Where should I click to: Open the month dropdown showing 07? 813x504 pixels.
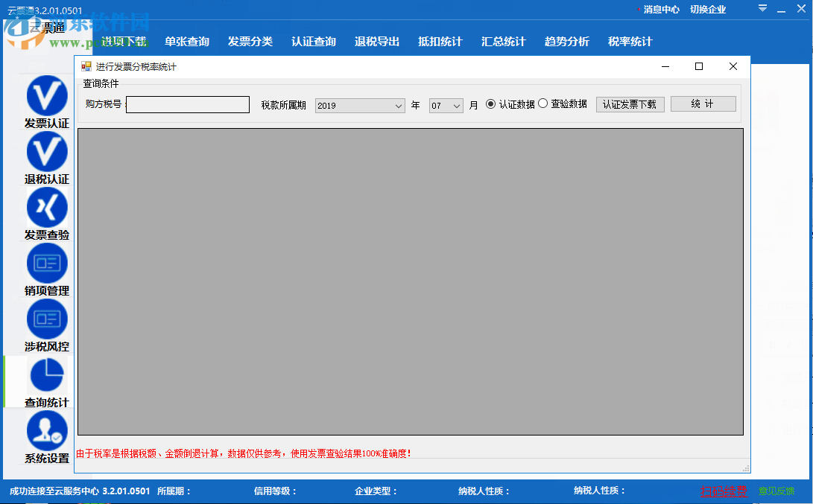446,105
